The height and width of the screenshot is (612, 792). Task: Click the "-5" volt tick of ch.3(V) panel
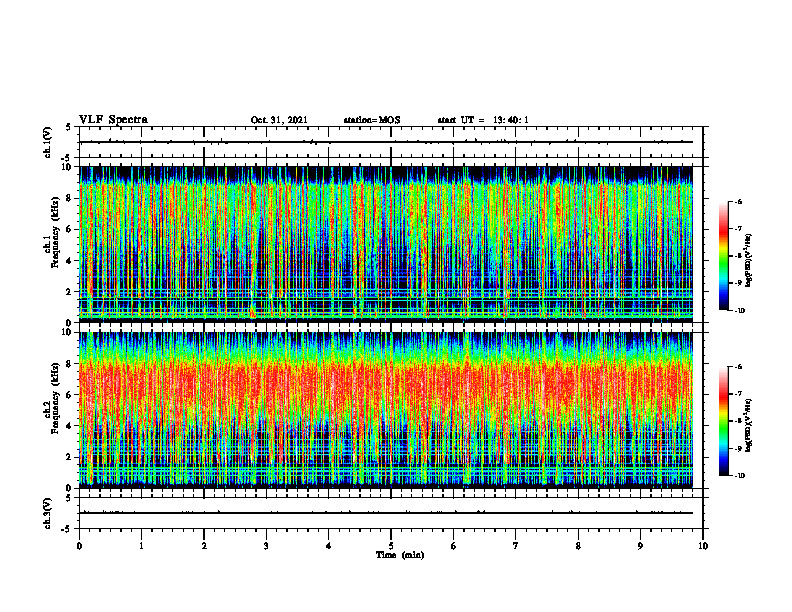click(67, 529)
